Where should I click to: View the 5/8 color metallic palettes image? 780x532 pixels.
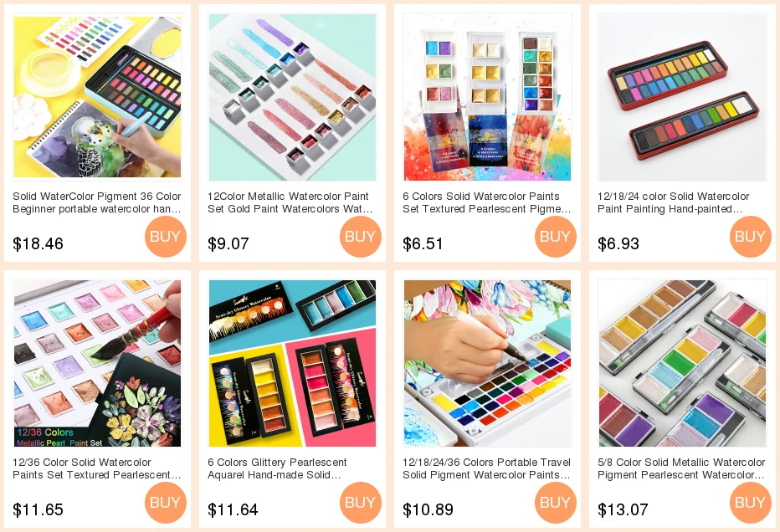[683, 364]
